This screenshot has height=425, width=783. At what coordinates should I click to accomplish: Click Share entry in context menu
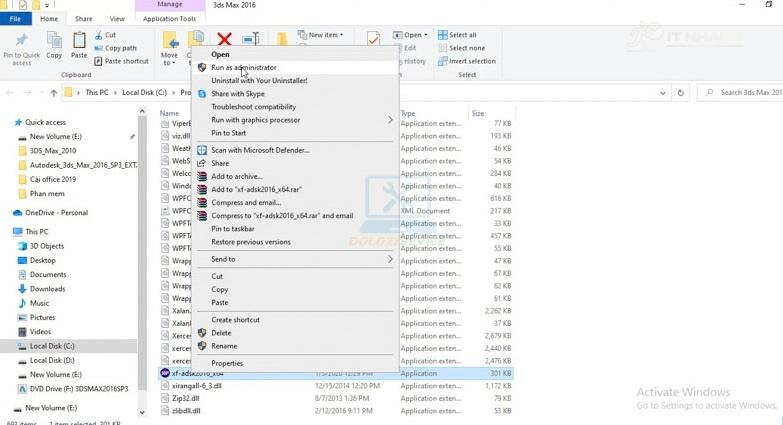point(295,163)
